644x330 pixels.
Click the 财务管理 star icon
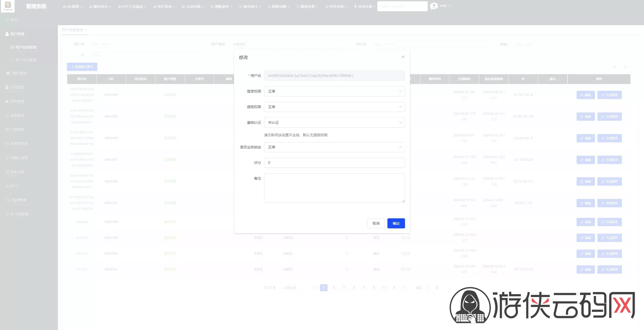tap(7, 101)
